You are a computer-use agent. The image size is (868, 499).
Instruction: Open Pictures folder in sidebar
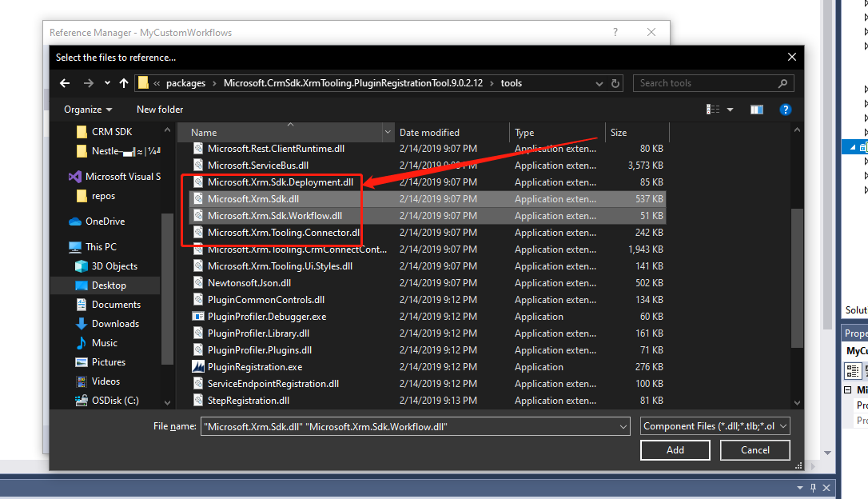tap(101, 362)
